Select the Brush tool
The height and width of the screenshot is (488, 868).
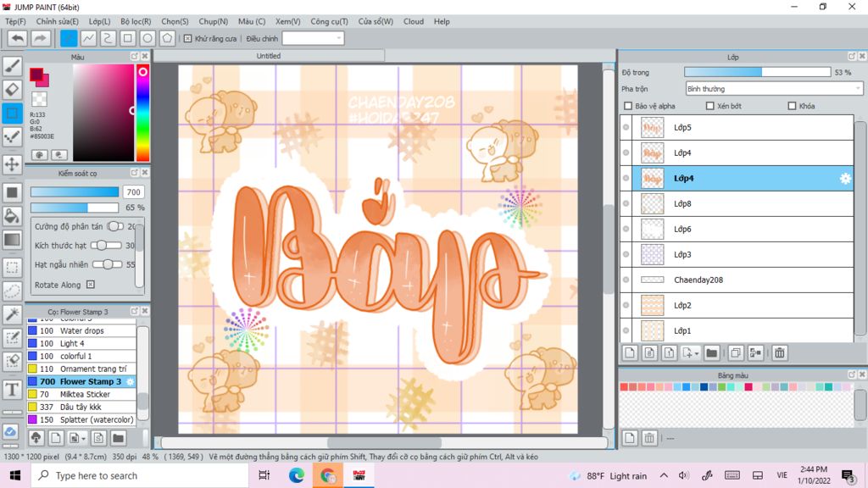(x=12, y=66)
